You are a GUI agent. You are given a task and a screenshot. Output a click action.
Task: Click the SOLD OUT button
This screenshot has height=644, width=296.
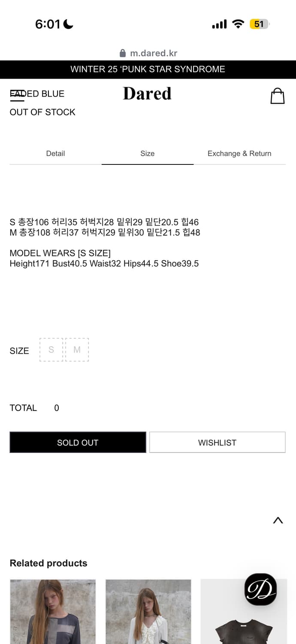[x=78, y=442]
